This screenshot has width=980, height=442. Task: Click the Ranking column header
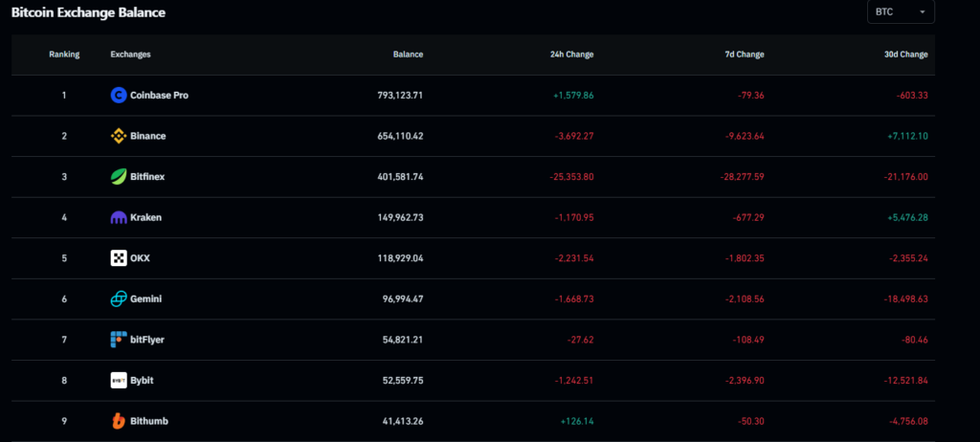pyautogui.click(x=64, y=55)
